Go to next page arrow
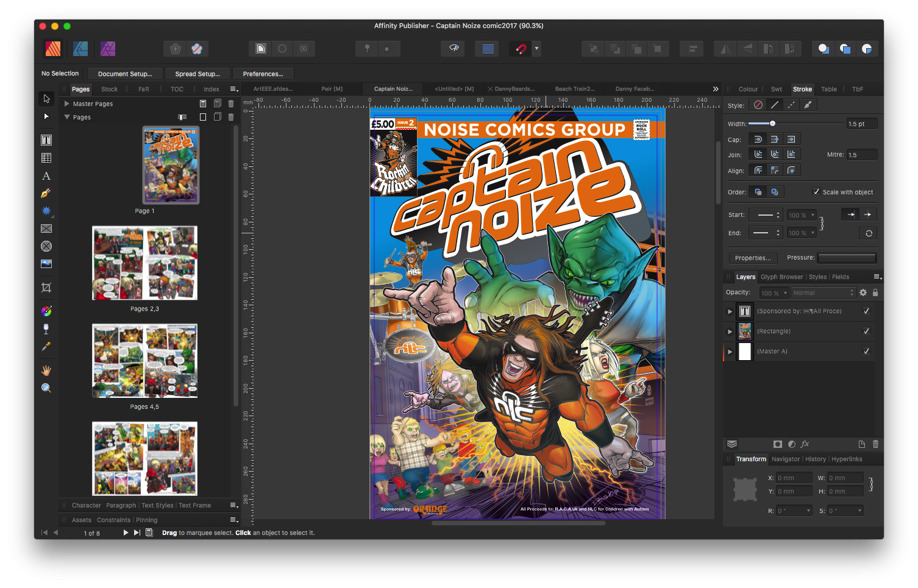Viewport: 918px width, 588px height. tap(126, 533)
